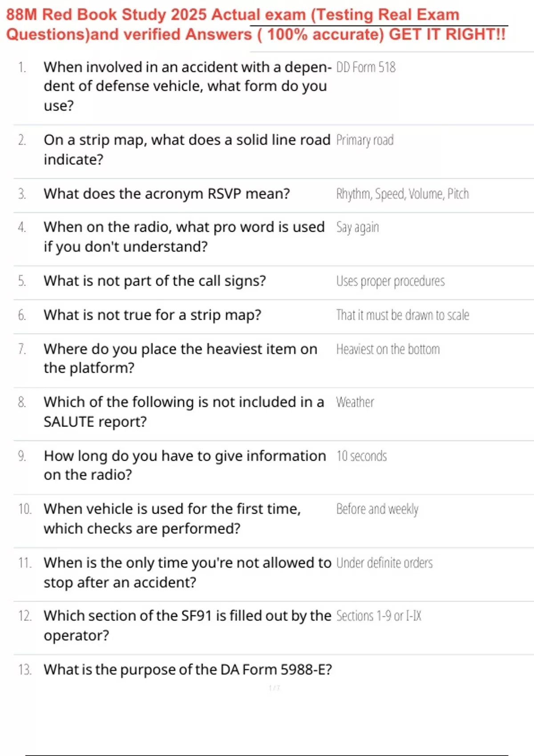Click the '1/7' page number indicator
The width and height of the screenshot is (534, 756).
274,688
